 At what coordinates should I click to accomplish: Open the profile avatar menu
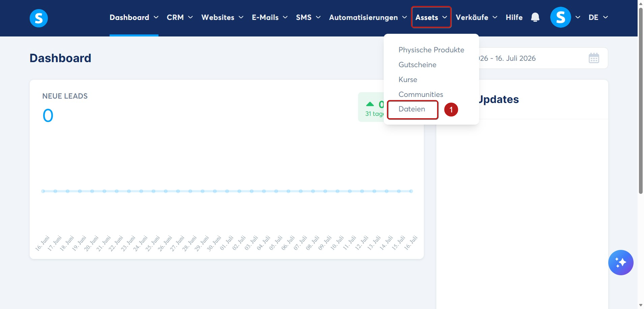560,17
